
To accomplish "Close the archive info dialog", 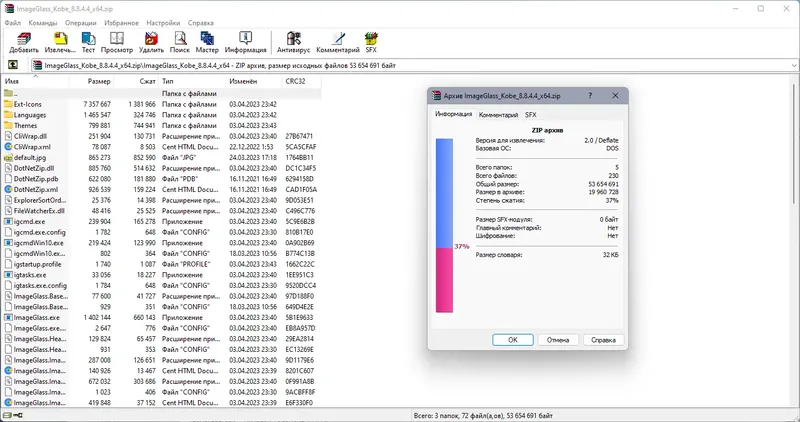I will [x=615, y=95].
